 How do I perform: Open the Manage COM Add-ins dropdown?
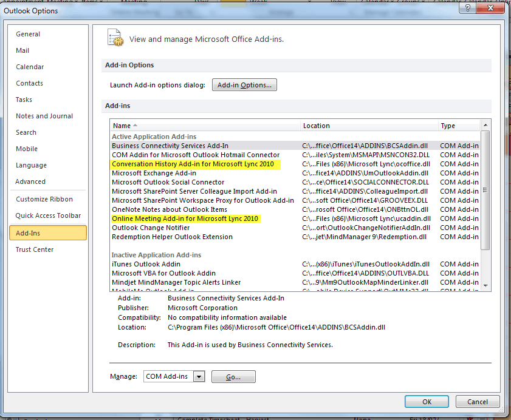click(199, 377)
